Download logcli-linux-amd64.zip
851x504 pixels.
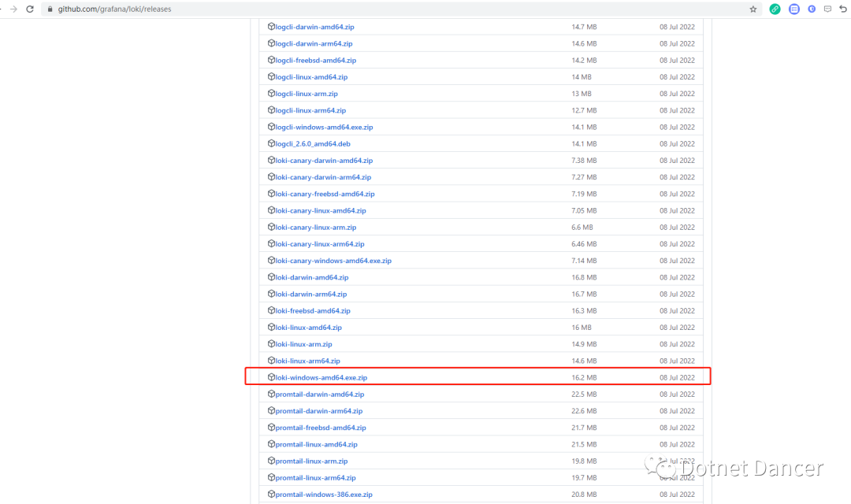pyautogui.click(x=311, y=77)
